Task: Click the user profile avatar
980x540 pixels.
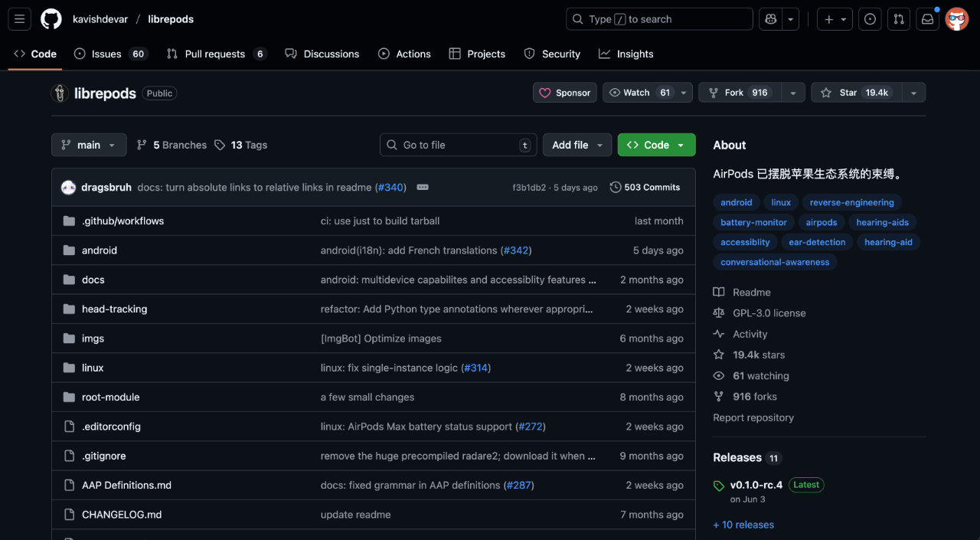Action: (957, 19)
